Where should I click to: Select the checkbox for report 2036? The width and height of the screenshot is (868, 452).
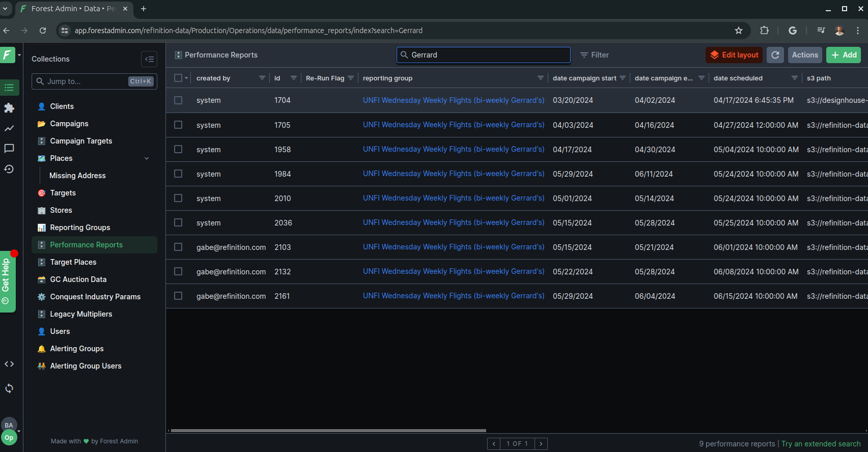178,222
